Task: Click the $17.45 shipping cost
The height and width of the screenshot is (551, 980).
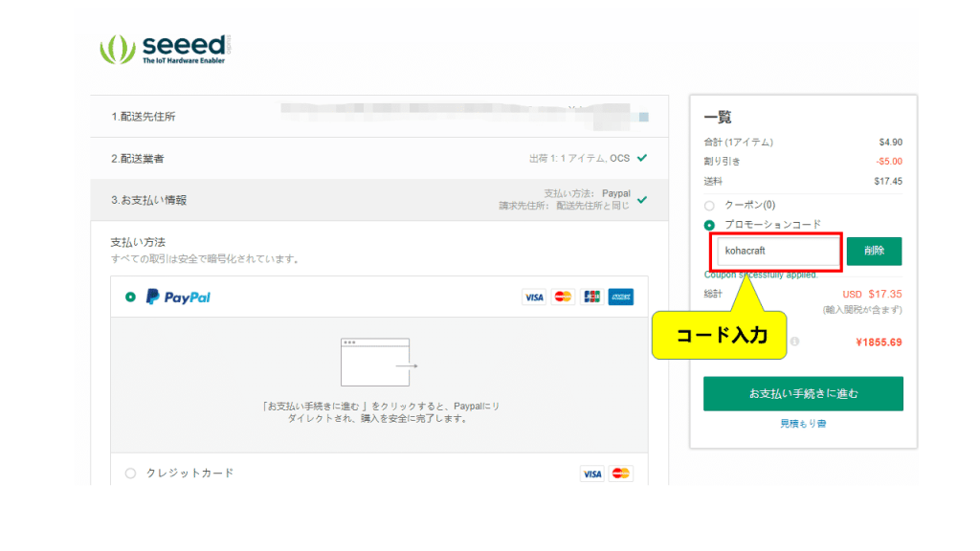Action: 888,181
